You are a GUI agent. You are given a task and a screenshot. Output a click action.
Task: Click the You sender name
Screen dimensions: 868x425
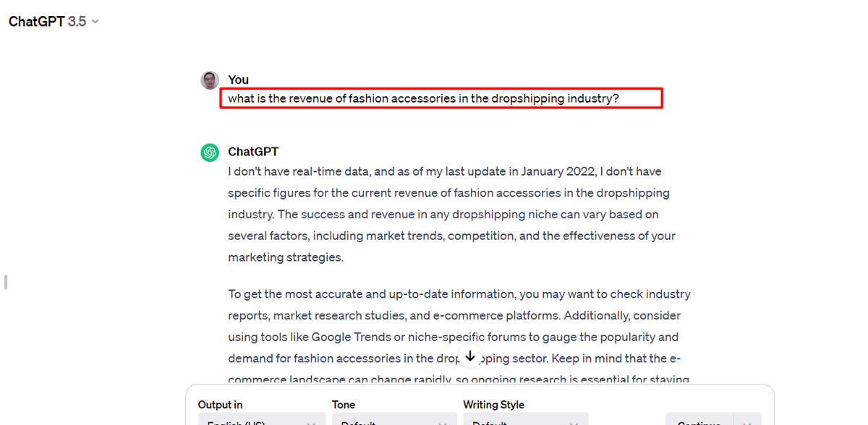[239, 80]
